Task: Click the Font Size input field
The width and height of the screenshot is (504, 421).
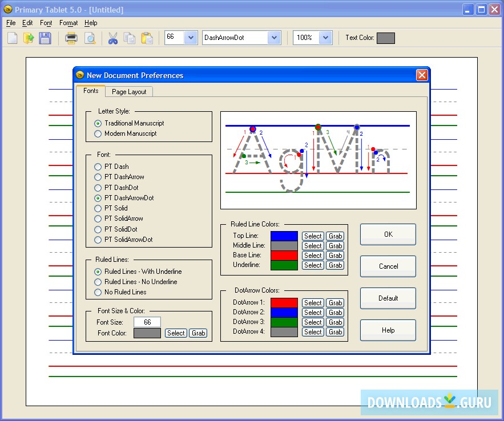Action: point(147,322)
